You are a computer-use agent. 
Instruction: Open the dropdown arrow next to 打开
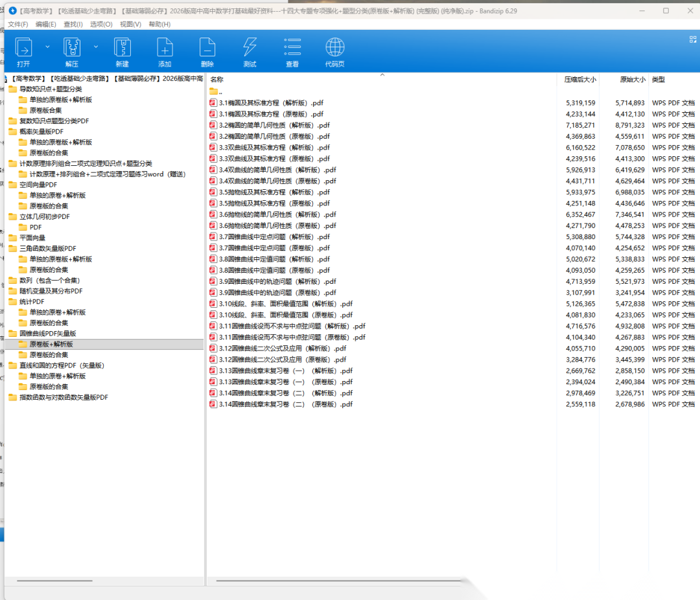coord(47,47)
